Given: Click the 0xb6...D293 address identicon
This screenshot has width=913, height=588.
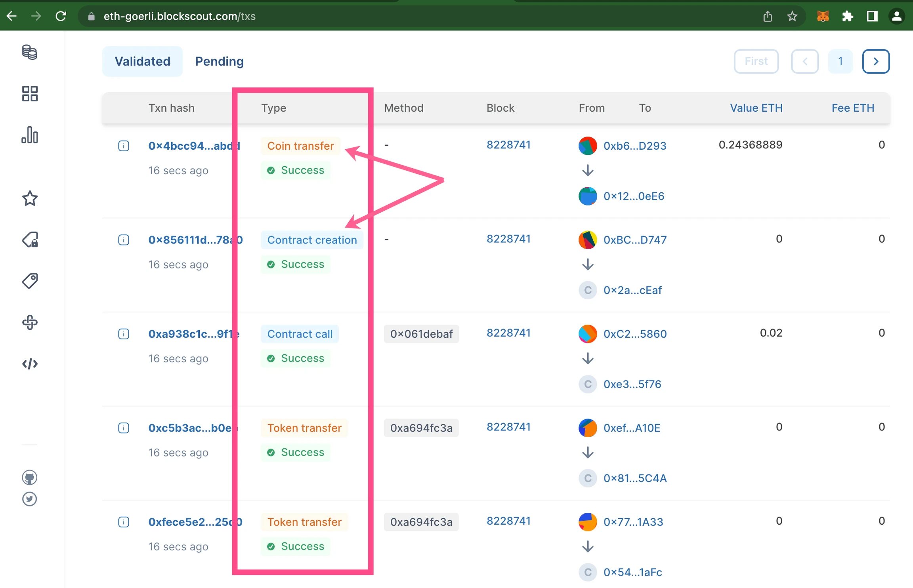Looking at the screenshot, I should point(588,146).
